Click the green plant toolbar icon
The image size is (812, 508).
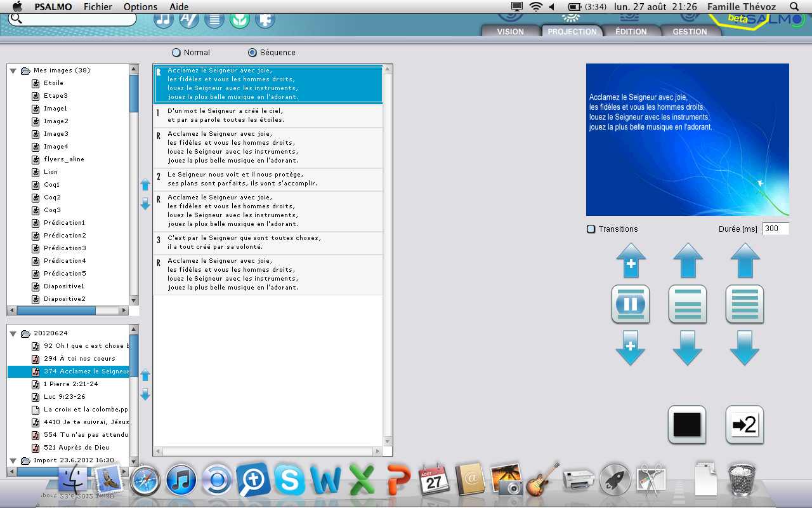240,19
